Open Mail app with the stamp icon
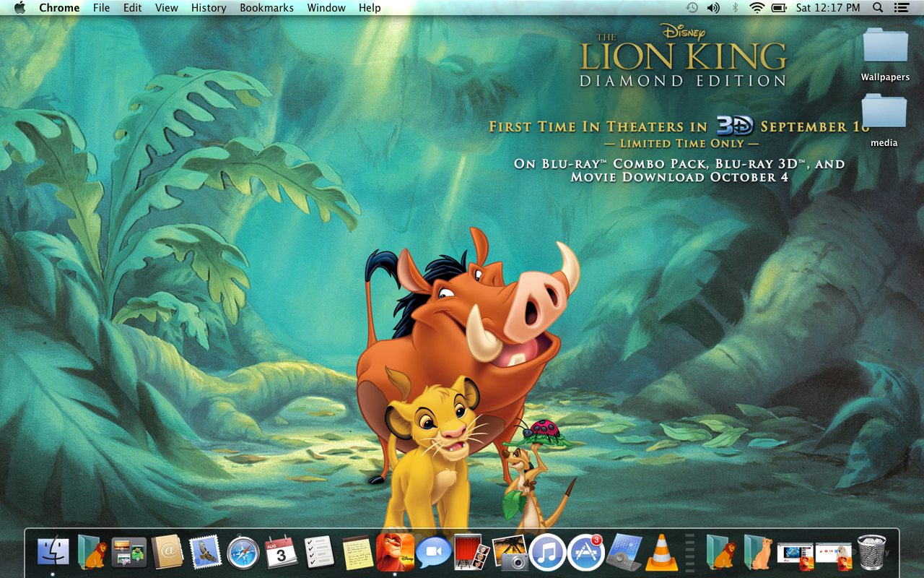The image size is (924, 578). pos(205,553)
